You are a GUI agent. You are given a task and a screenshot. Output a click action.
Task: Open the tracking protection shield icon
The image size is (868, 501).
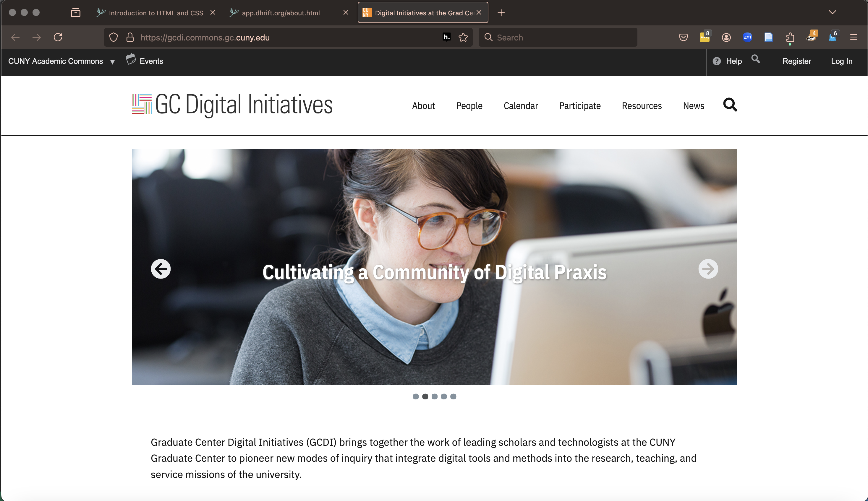point(113,38)
